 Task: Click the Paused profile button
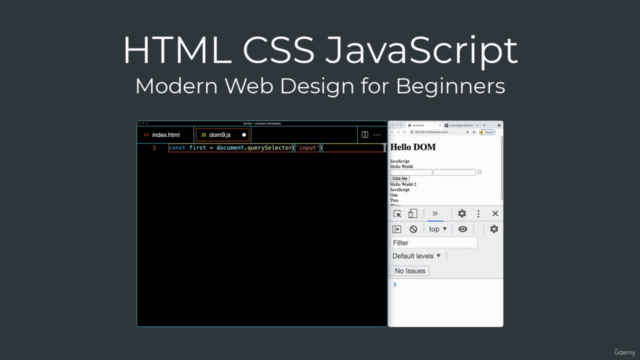[487, 132]
